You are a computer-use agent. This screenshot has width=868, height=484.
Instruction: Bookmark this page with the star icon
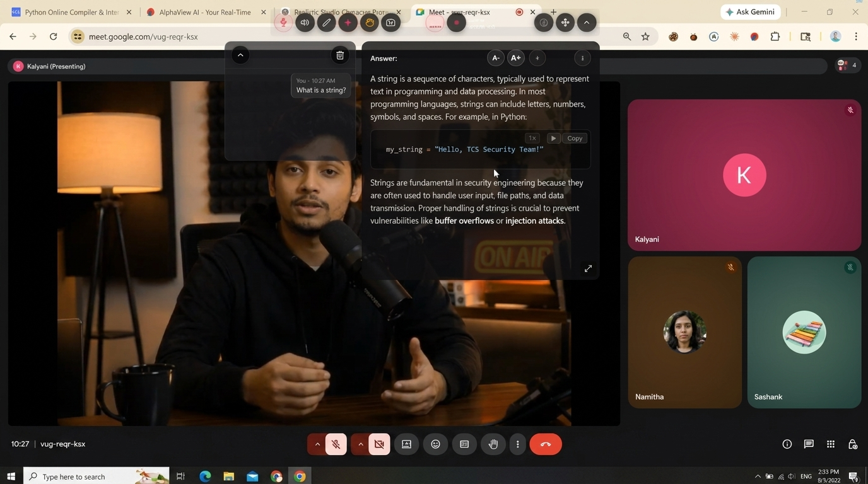[645, 37]
